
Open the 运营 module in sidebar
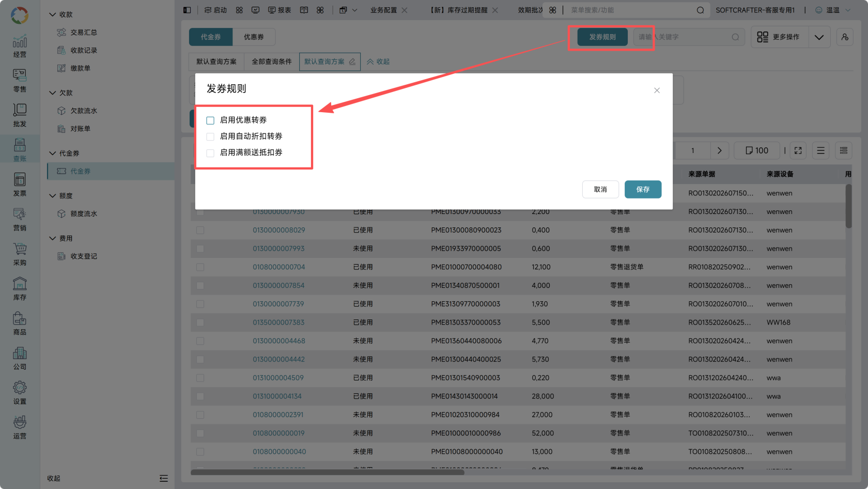pyautogui.click(x=20, y=427)
